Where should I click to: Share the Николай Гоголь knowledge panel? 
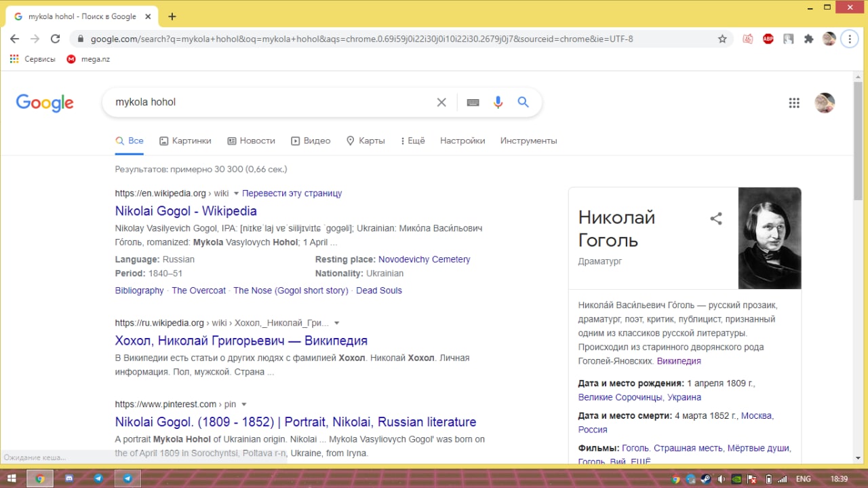(x=716, y=219)
